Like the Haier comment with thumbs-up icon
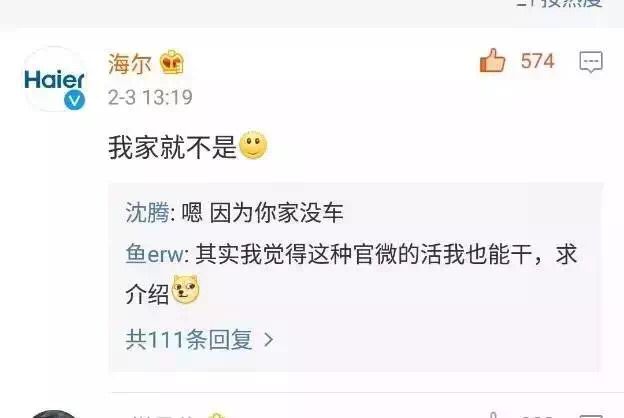 coord(492,61)
